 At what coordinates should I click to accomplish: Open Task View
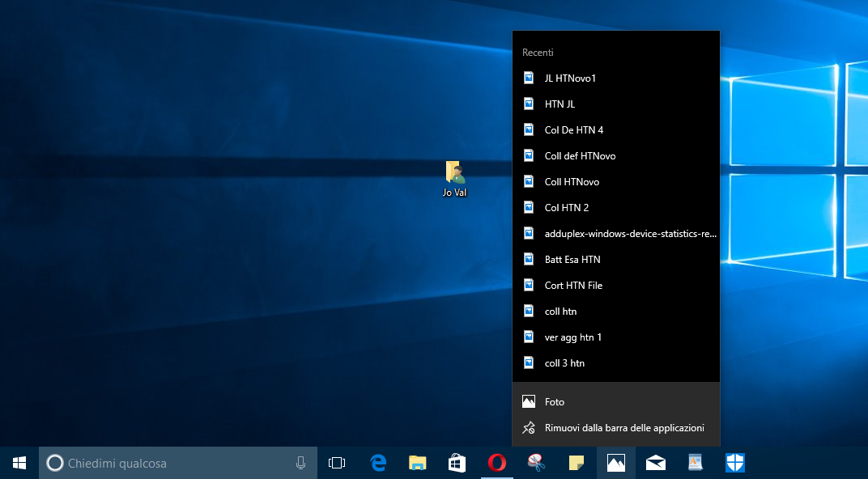tap(337, 462)
